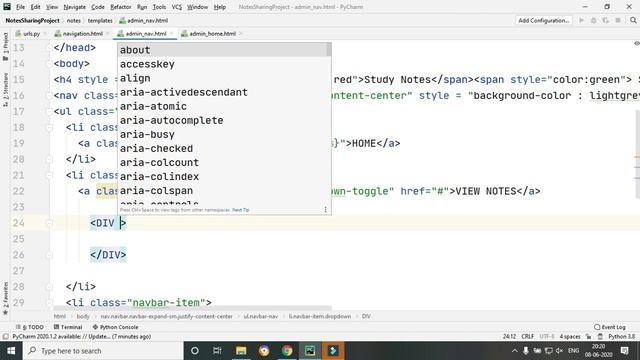Click the Next Tip link in completion popup
This screenshot has height=360, width=640.
tap(240, 210)
